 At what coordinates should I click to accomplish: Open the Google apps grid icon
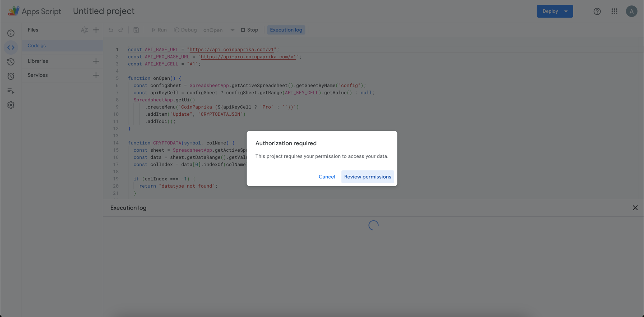[x=615, y=11]
